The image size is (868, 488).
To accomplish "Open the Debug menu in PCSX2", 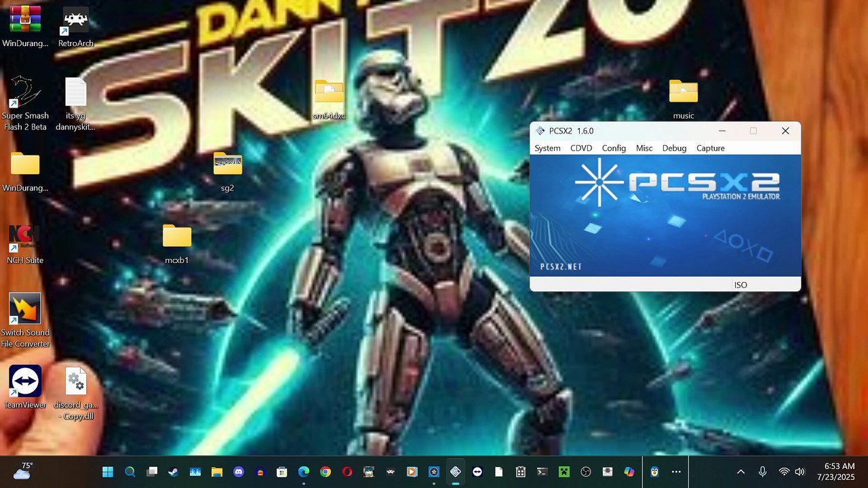I will tap(674, 148).
